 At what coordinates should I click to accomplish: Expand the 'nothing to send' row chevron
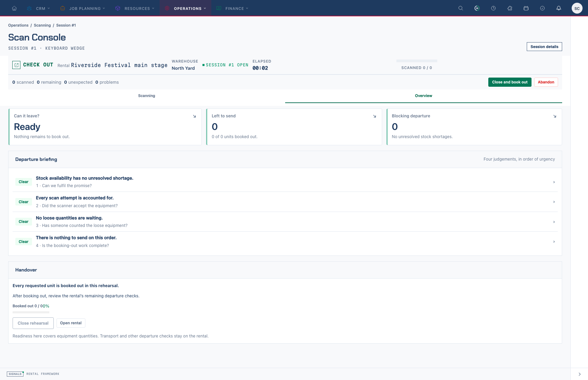(554, 242)
